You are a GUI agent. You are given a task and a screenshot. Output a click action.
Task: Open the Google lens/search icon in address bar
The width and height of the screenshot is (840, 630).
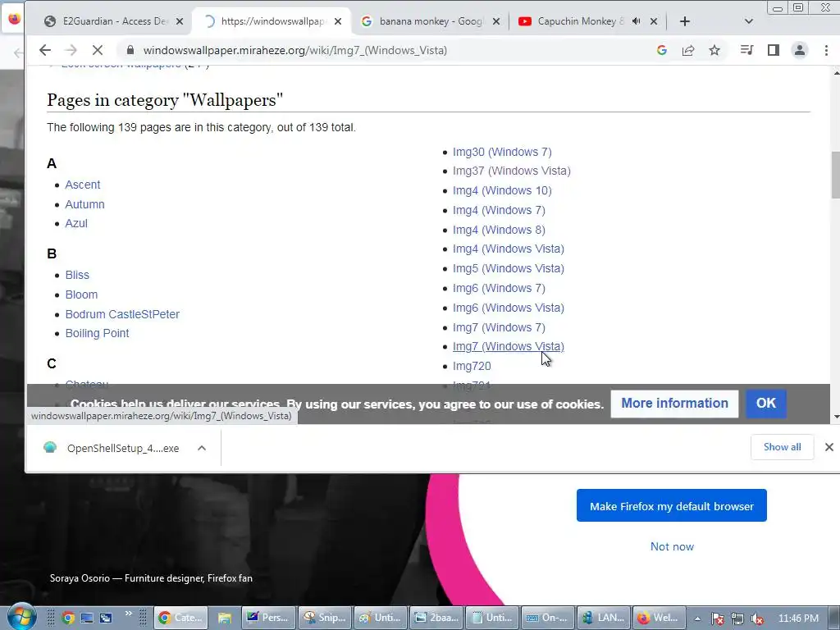point(662,50)
